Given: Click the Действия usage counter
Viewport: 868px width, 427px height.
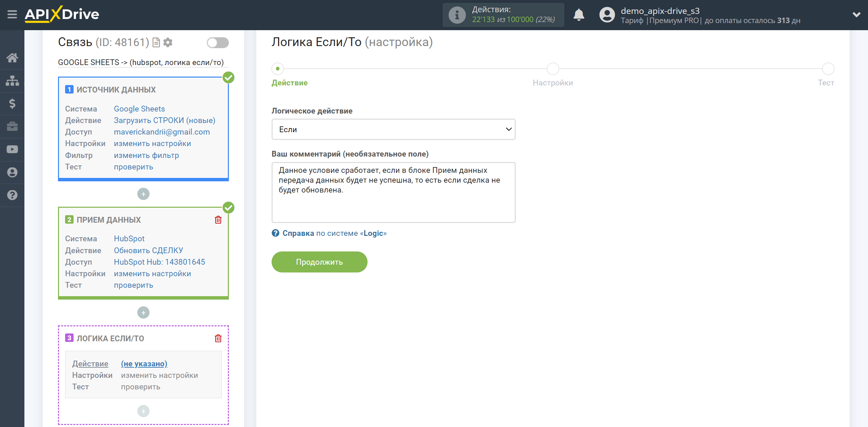Looking at the screenshot, I should tap(503, 15).
